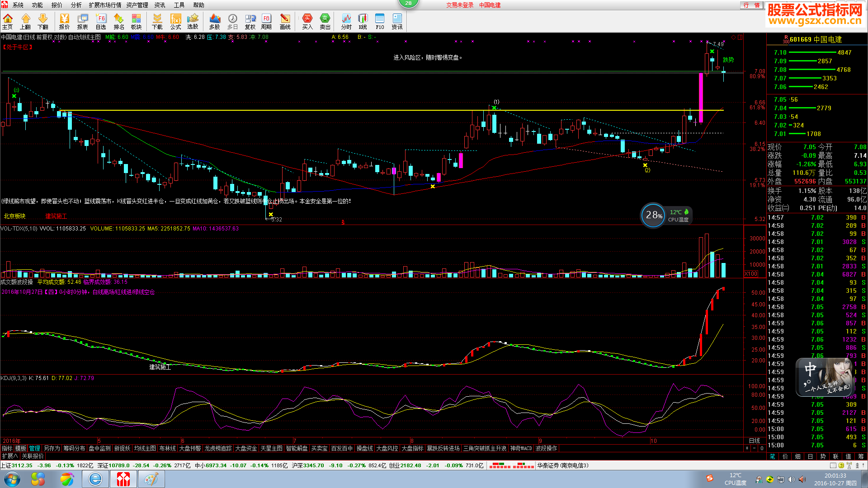
Task: Open the 选股 stock picker icon
Action: [x=193, y=21]
